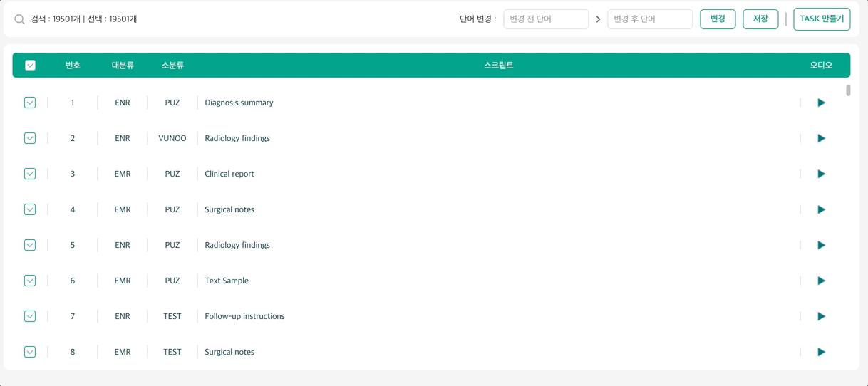The height and width of the screenshot is (386, 868).
Task: Click the 소분류 column header
Action: 172,65
